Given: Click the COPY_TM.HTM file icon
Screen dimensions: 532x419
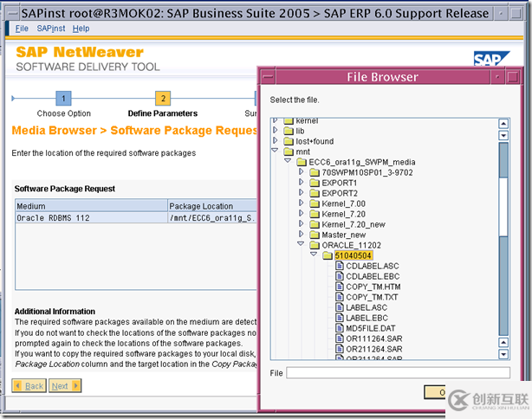Looking at the screenshot, I should (340, 287).
